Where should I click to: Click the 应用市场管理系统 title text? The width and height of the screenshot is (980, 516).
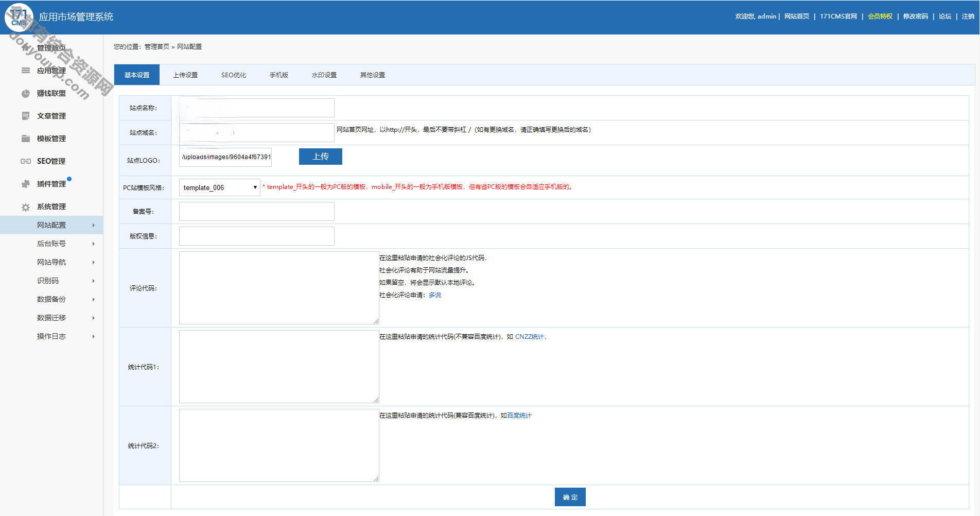coord(76,17)
